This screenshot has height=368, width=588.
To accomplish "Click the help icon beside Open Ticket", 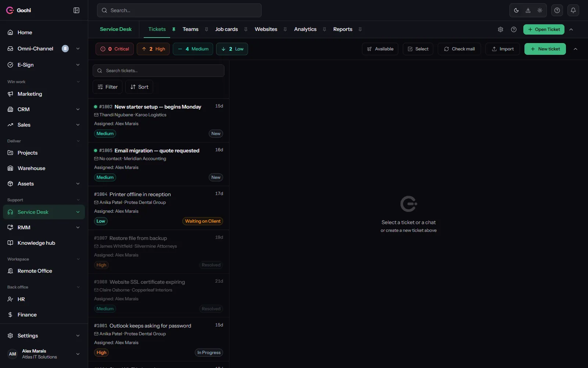I will pyautogui.click(x=514, y=29).
